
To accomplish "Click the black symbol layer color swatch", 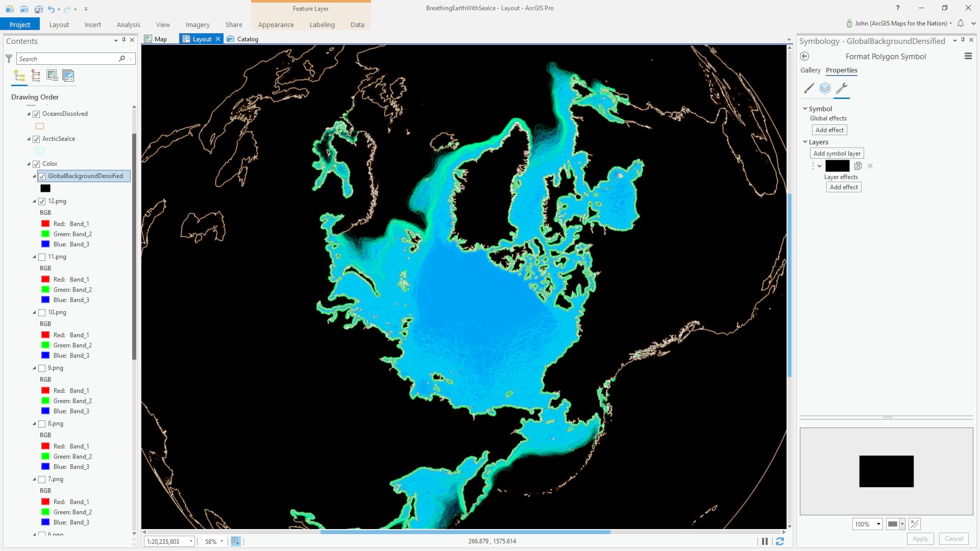I will 837,166.
